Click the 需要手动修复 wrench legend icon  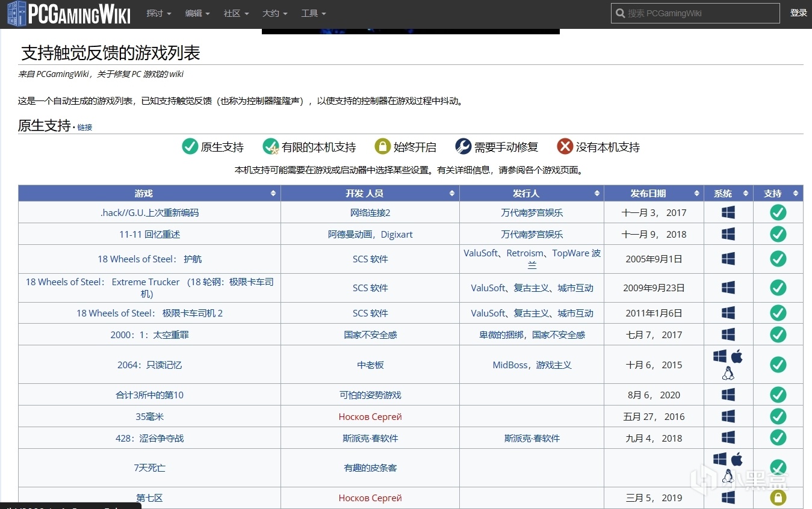(463, 146)
